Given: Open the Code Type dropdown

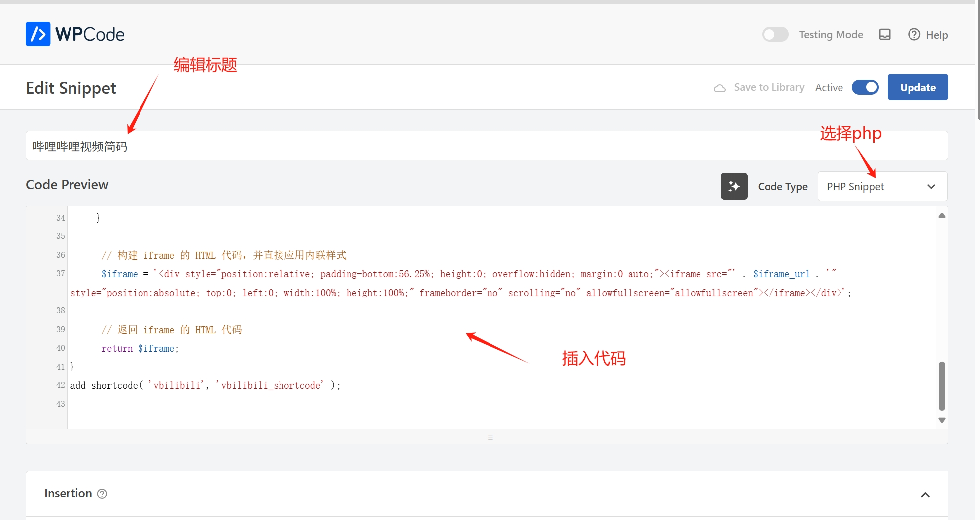Looking at the screenshot, I should 882,186.
